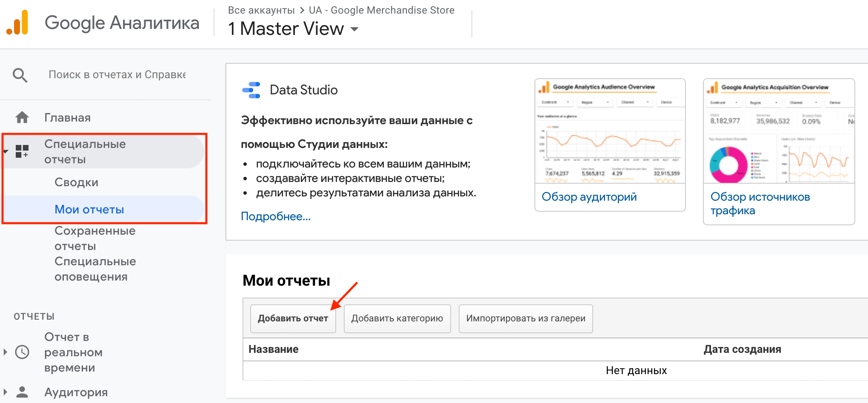Click the Нет данных table cell
Viewport: 868px width, 403px height.
click(636, 371)
